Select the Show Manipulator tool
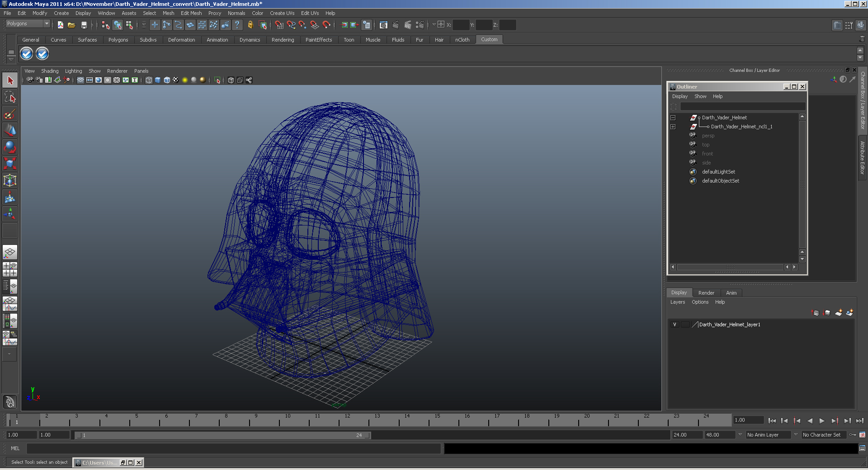This screenshot has width=868, height=470. [10, 213]
